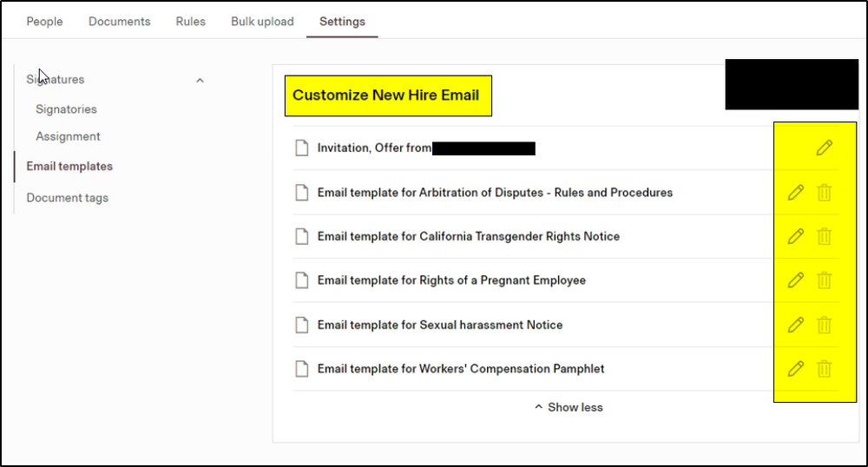Edit the Arbitration of Disputes template pencil
The height and width of the screenshot is (467, 868).
[x=795, y=193]
